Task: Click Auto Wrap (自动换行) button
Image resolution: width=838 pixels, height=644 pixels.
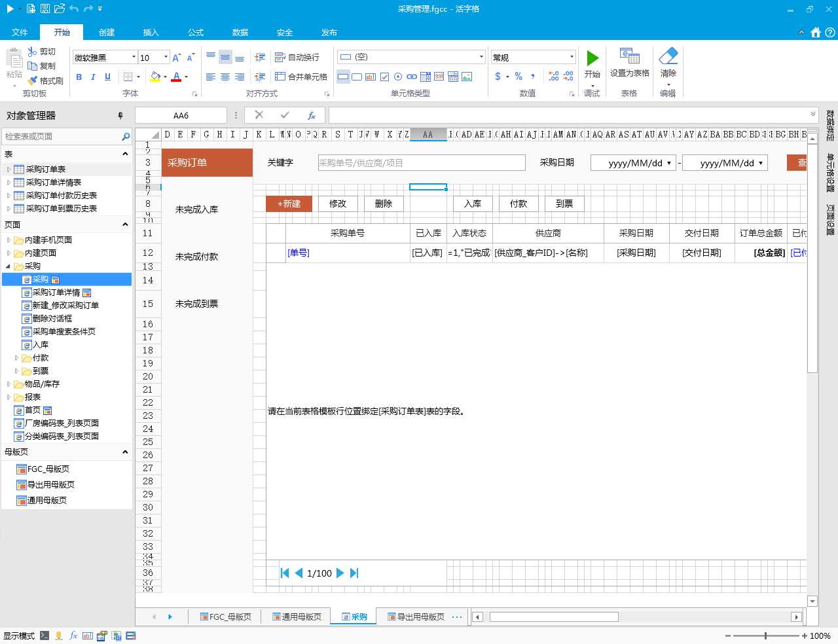Action: pyautogui.click(x=298, y=57)
